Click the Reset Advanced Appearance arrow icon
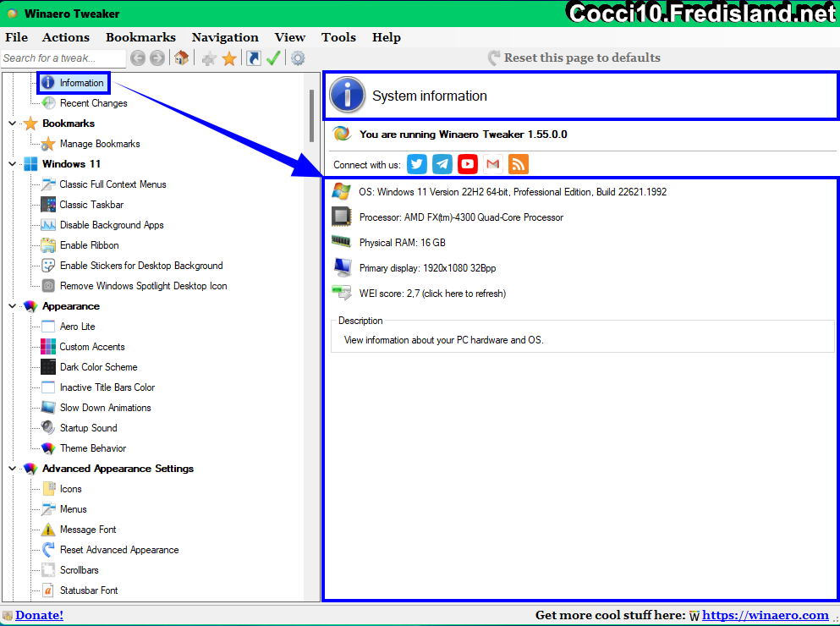 point(48,549)
